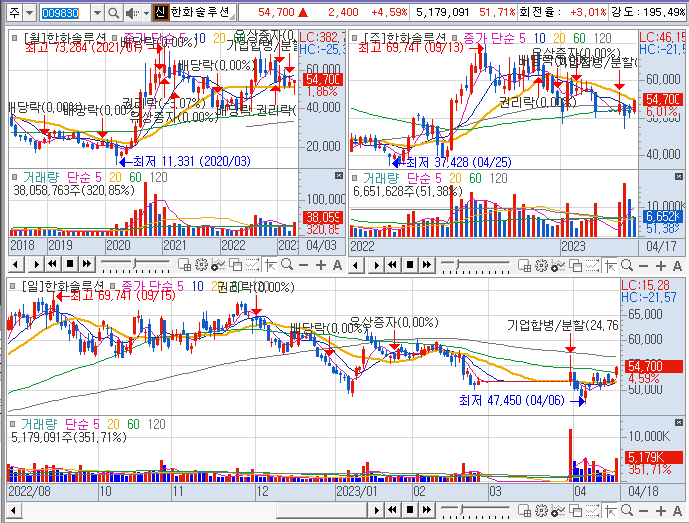Toggle 종가 단순 moving average marker in daily chart
Viewport: 689px width, 523px height.
pyautogui.click(x=112, y=286)
